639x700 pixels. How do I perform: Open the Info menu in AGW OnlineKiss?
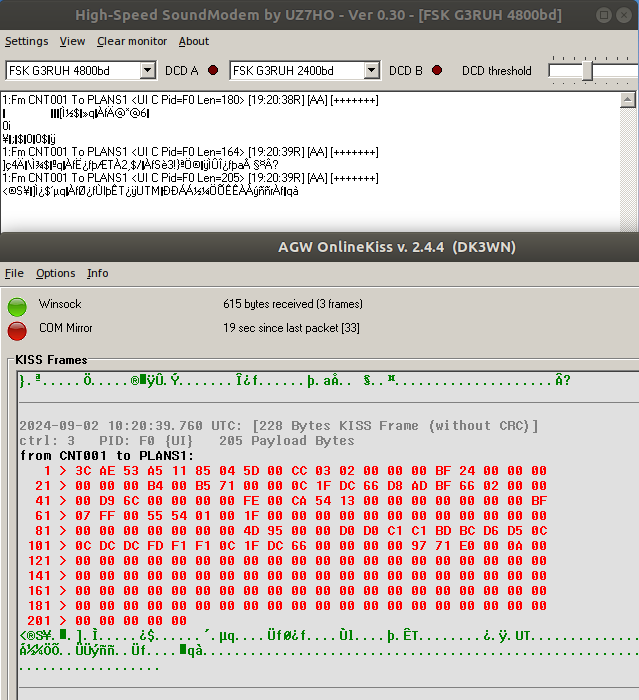(98, 273)
